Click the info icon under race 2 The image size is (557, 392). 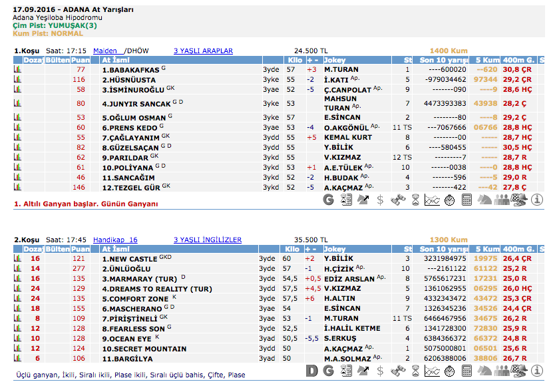point(536,370)
